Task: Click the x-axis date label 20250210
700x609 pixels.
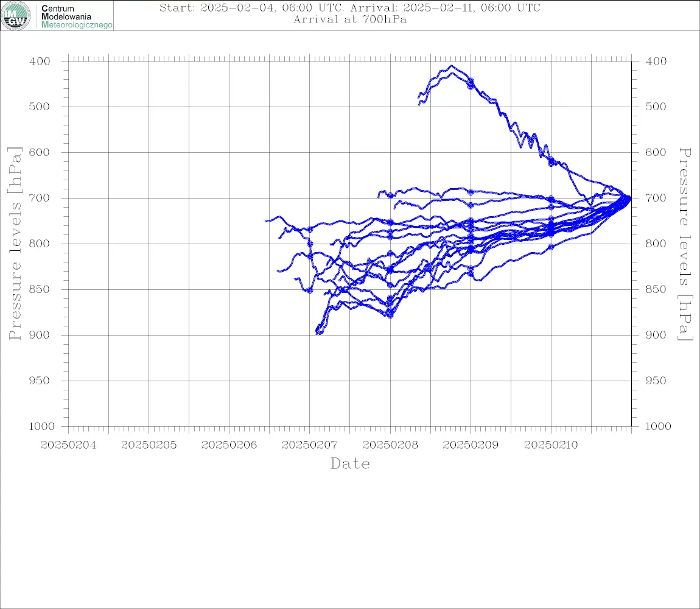Action: (551, 445)
